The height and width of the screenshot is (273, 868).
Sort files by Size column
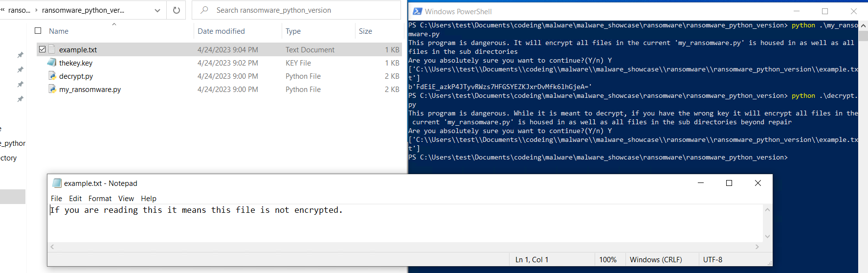pos(365,31)
